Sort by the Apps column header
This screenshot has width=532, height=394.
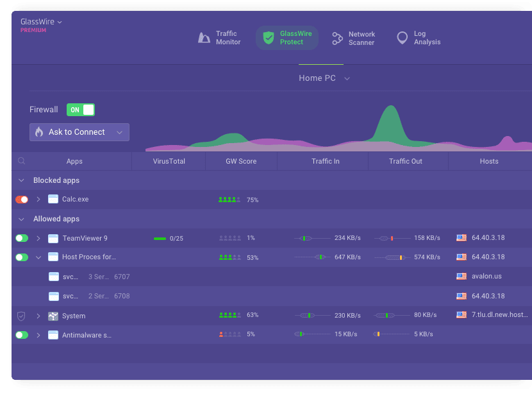(74, 161)
